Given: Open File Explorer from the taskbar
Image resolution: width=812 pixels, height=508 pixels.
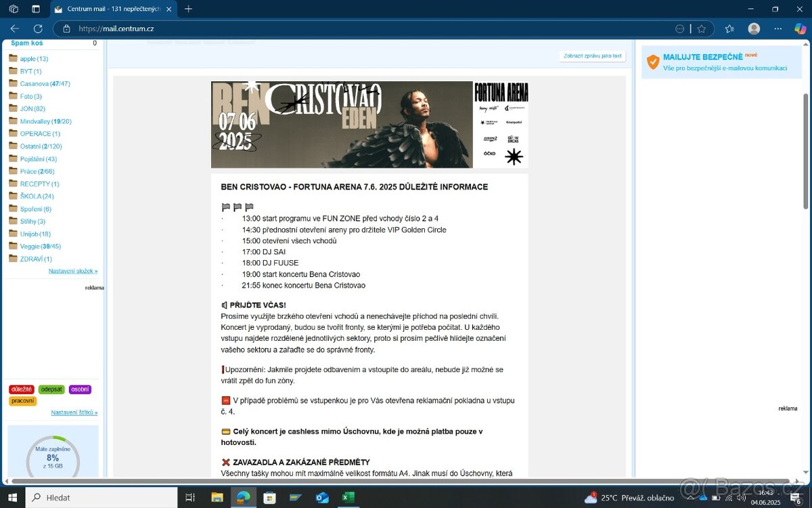Looking at the screenshot, I should (217, 498).
